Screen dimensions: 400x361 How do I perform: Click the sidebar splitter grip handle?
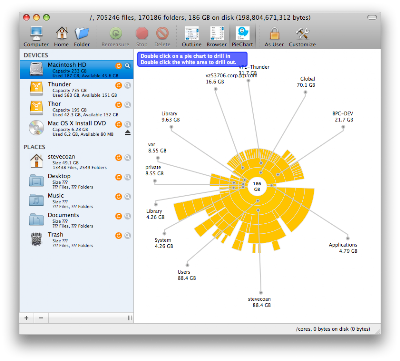coord(129,318)
